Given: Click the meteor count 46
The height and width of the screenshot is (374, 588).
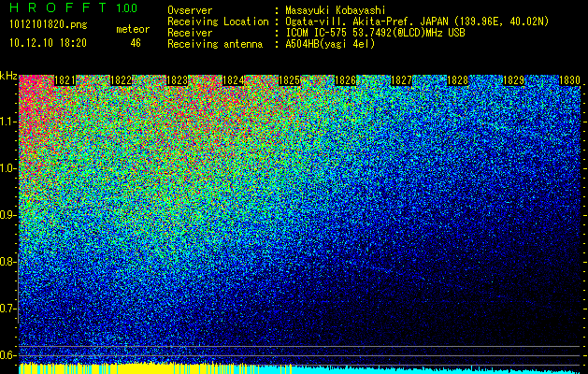Looking at the screenshot, I should pyautogui.click(x=136, y=43).
